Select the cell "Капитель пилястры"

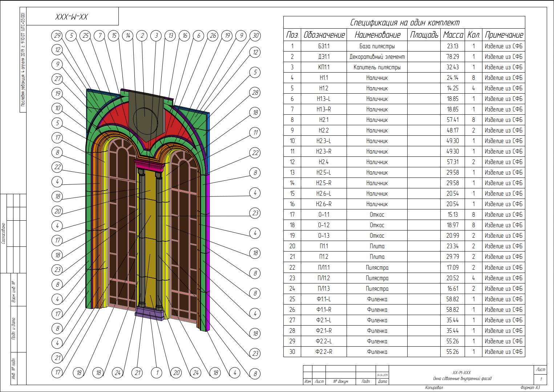[377, 67]
